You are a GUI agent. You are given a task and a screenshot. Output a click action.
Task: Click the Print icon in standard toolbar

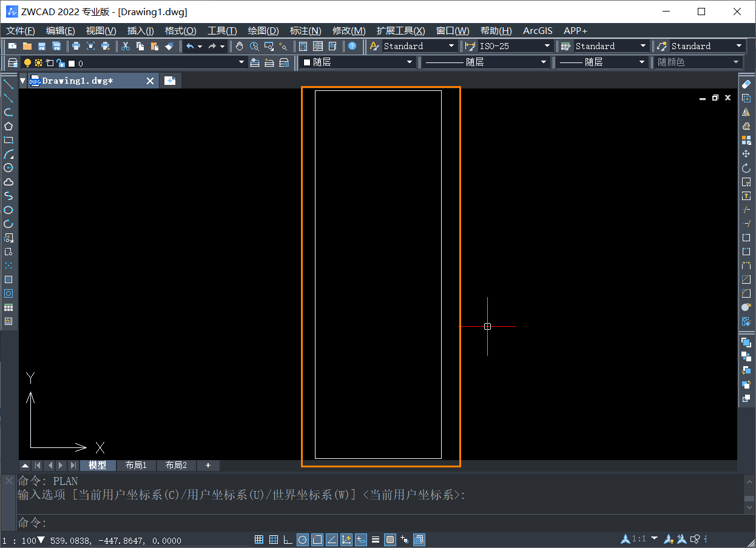76,46
